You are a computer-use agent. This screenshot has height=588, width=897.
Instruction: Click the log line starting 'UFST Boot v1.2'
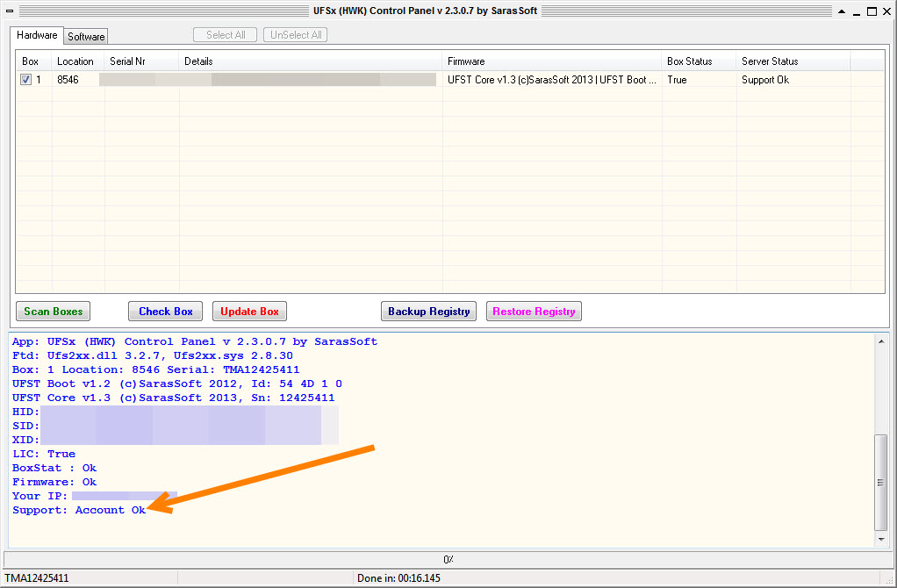pyautogui.click(x=177, y=384)
